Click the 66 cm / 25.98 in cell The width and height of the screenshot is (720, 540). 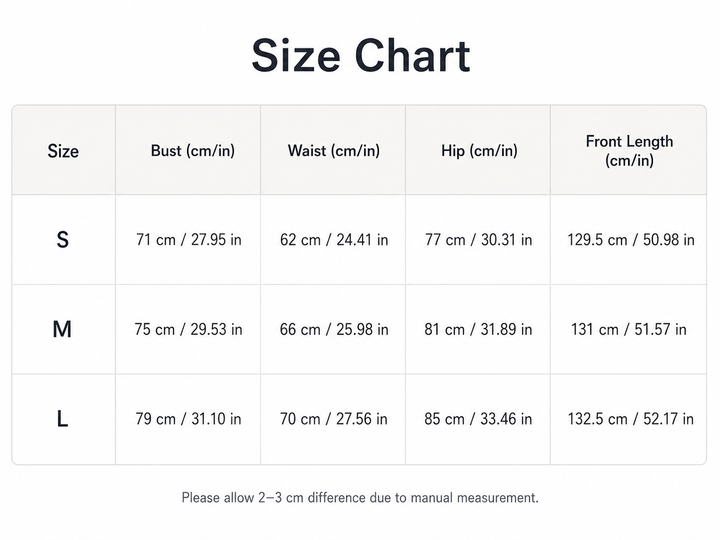[x=334, y=329]
